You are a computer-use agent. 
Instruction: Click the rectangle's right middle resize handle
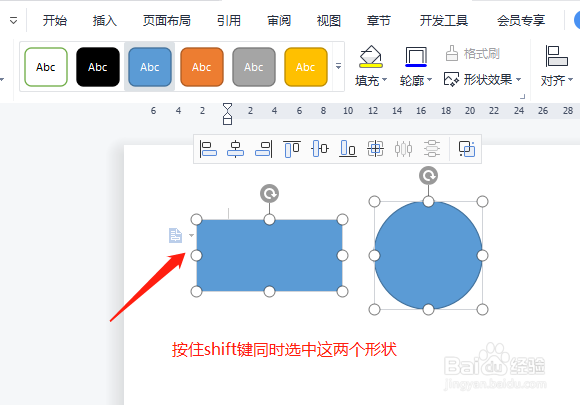tap(343, 255)
